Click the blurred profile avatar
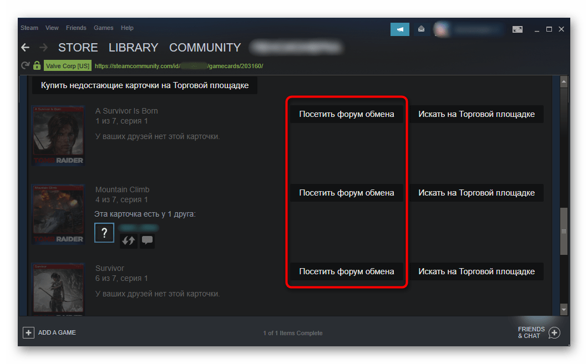This screenshot has height=364, width=588. pos(442,29)
